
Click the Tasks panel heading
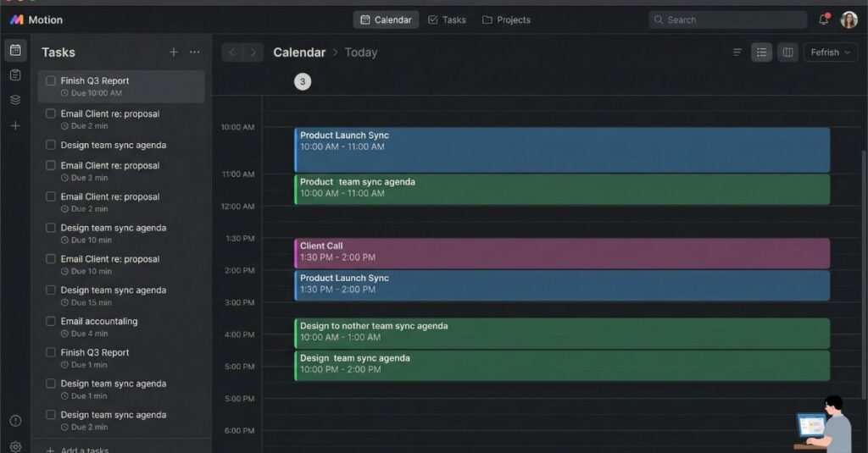[58, 52]
